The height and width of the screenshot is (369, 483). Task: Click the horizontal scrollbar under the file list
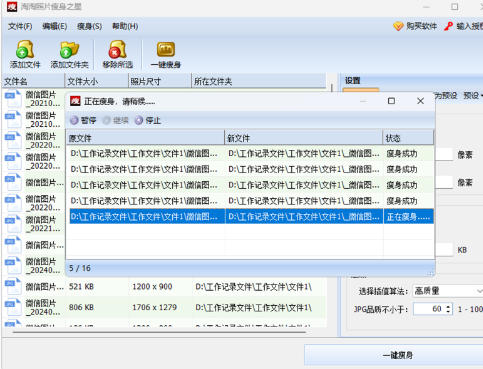point(159,332)
